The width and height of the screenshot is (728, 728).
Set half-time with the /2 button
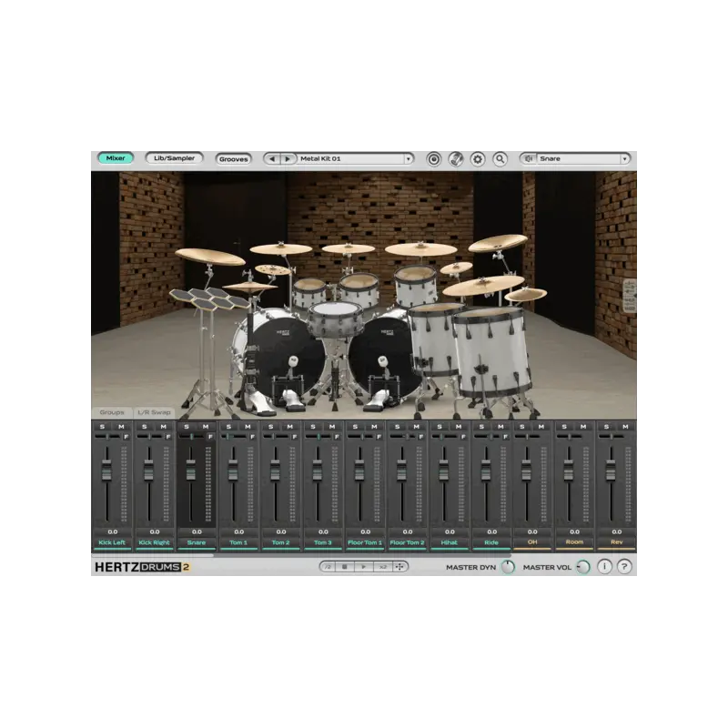[328, 566]
